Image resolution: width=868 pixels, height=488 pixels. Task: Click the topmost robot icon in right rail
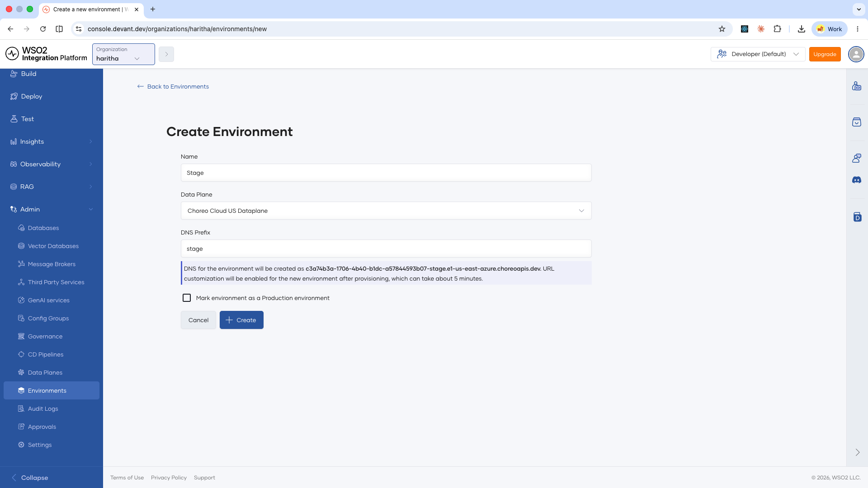tap(857, 86)
